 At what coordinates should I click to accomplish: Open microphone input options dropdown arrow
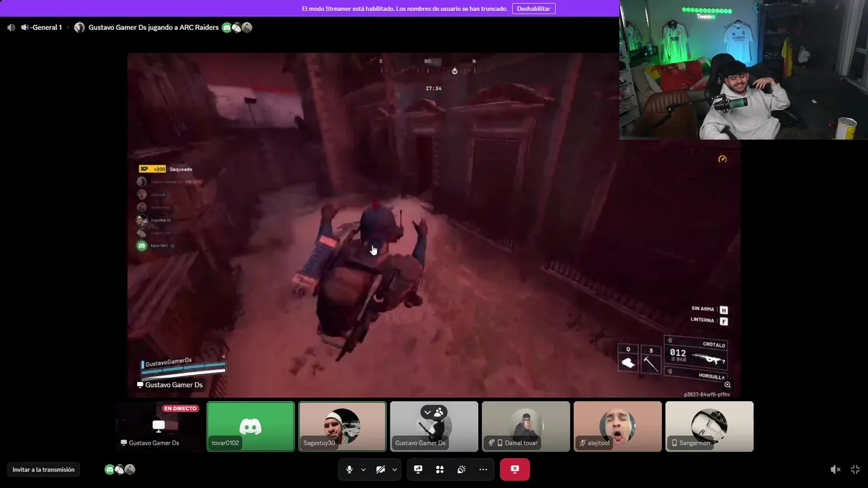pyautogui.click(x=363, y=469)
